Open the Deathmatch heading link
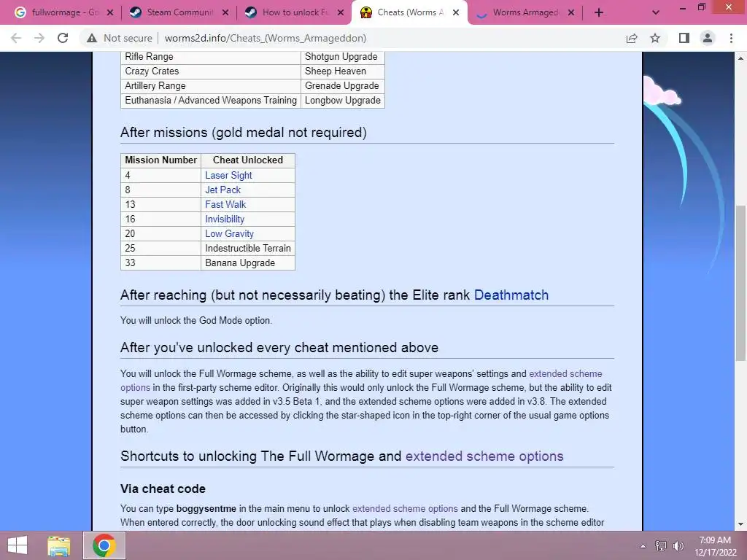The height and width of the screenshot is (560, 747). pyautogui.click(x=511, y=295)
